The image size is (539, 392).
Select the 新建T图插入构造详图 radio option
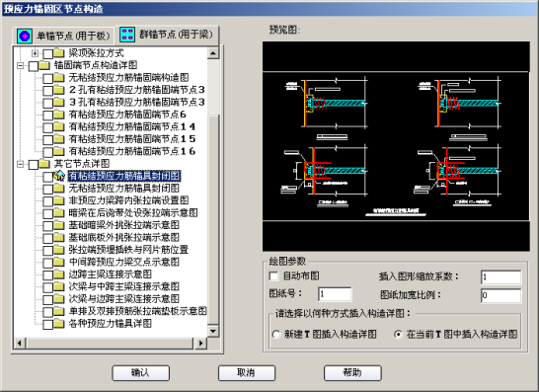click(276, 334)
